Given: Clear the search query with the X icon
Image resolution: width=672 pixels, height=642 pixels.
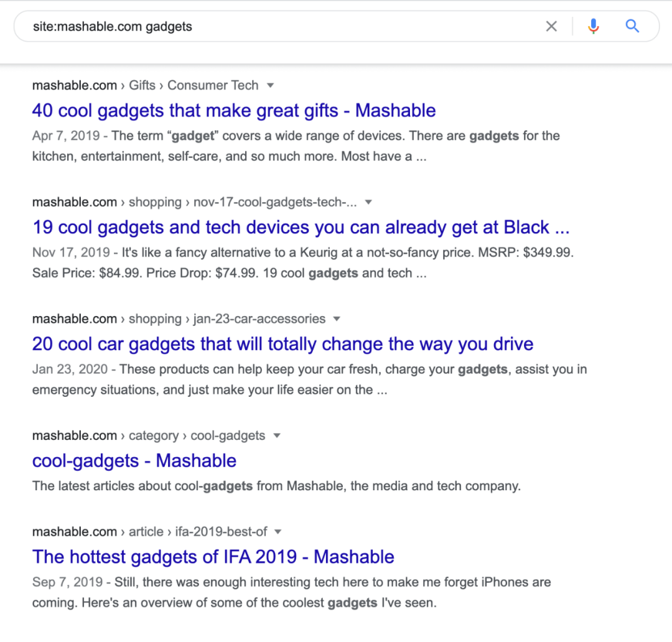Looking at the screenshot, I should point(551,27).
